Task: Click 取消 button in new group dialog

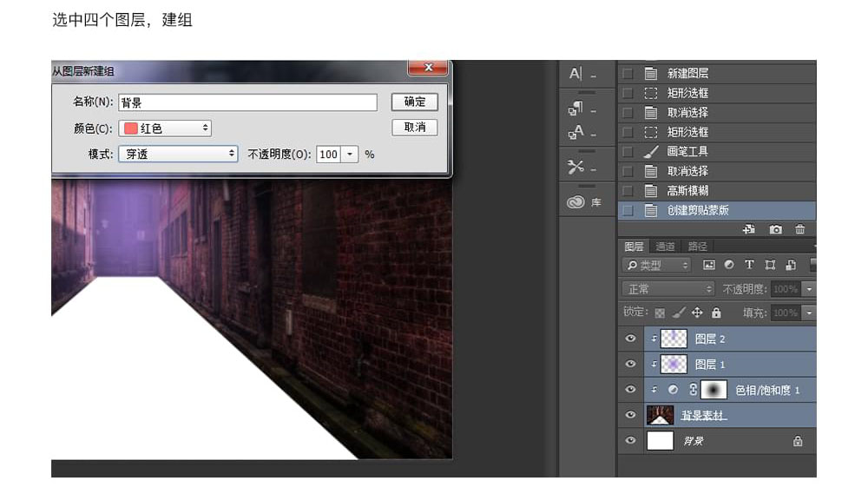Action: point(415,128)
